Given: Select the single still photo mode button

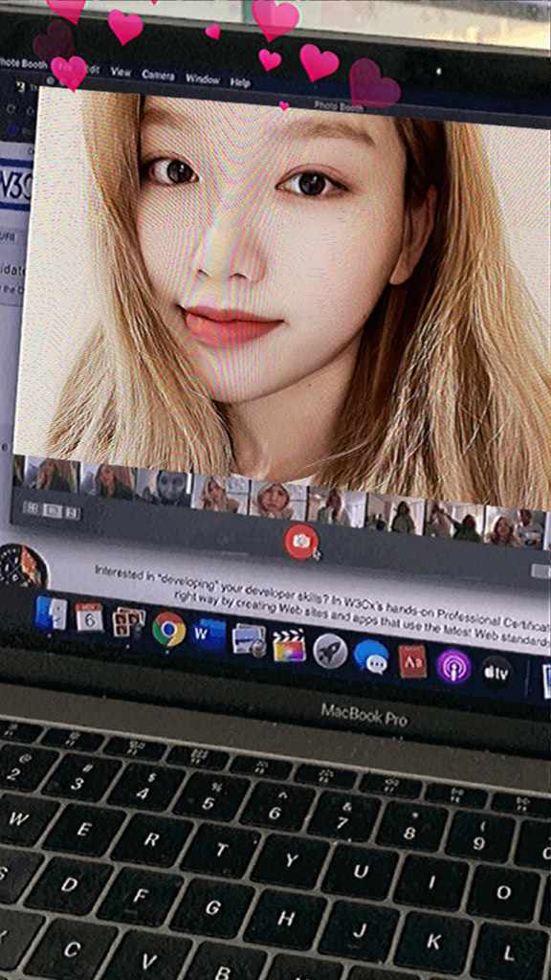Looking at the screenshot, I should coord(53,511).
